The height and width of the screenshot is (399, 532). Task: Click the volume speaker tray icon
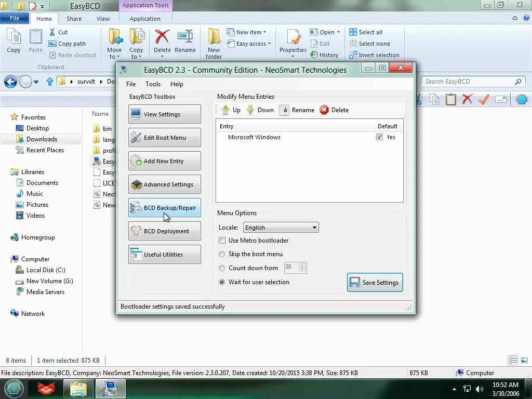(x=480, y=389)
